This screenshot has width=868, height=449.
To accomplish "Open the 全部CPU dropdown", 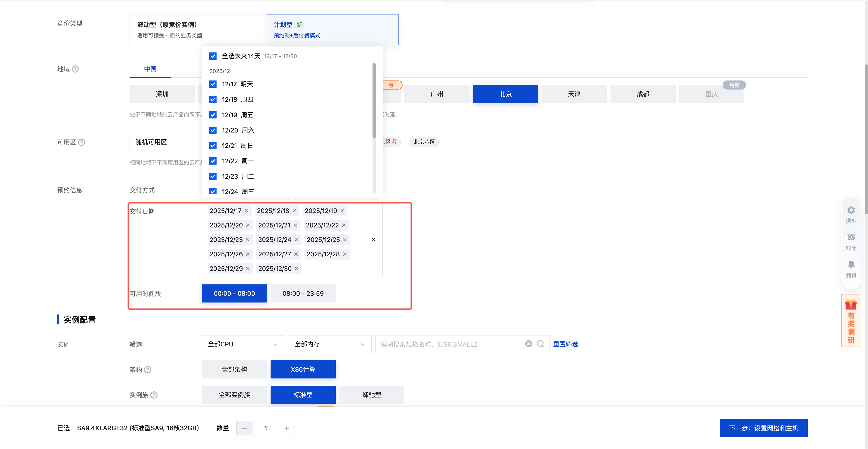I will (243, 344).
